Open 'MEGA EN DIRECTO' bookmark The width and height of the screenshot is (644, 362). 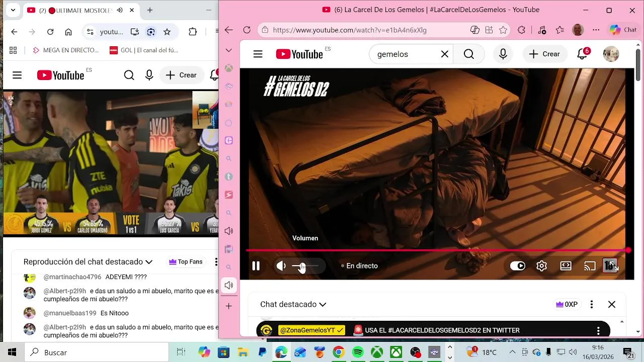66,50
